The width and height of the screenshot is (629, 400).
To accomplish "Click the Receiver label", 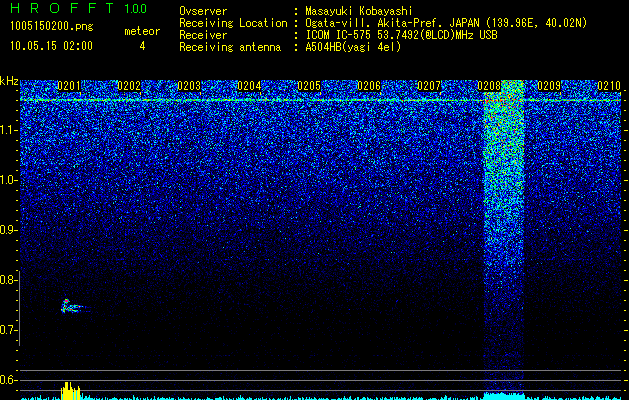I will pyautogui.click(x=203, y=35).
